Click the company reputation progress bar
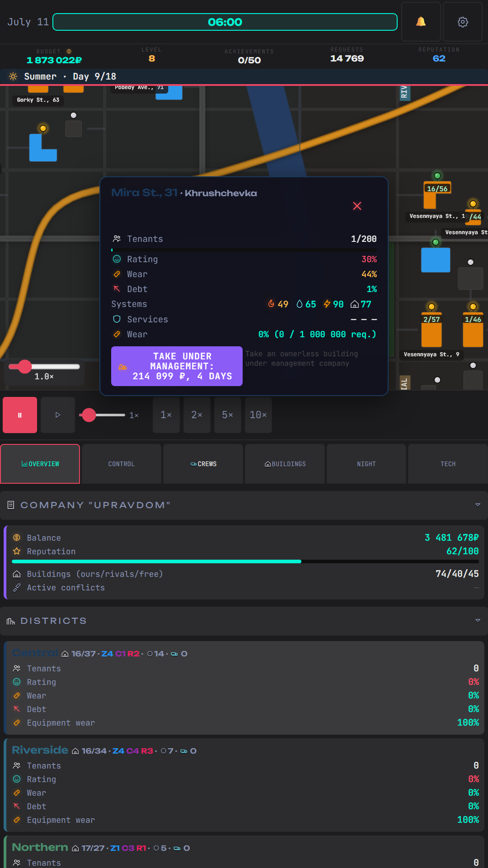The width and height of the screenshot is (488, 868). (x=245, y=561)
